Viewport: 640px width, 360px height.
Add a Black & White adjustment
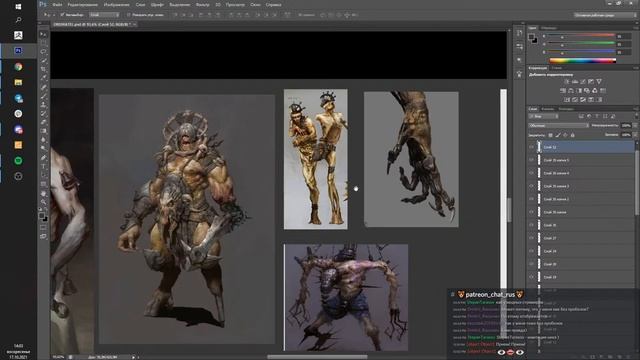click(x=579, y=91)
